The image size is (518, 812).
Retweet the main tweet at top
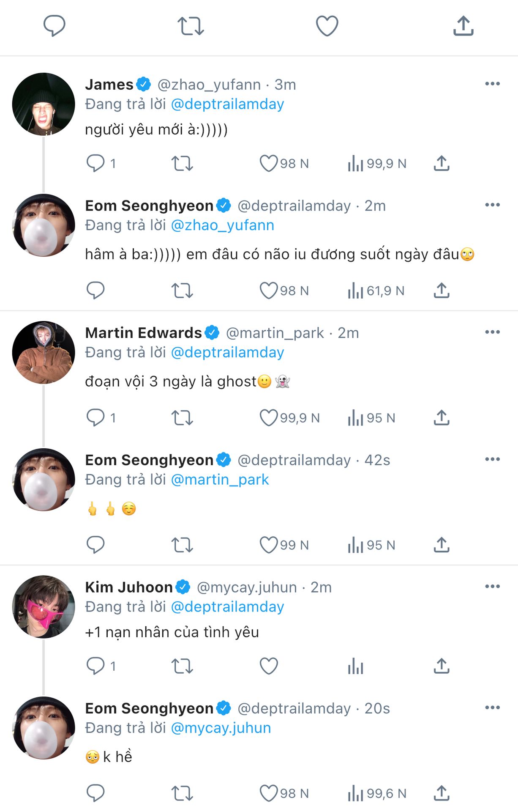coord(191,26)
